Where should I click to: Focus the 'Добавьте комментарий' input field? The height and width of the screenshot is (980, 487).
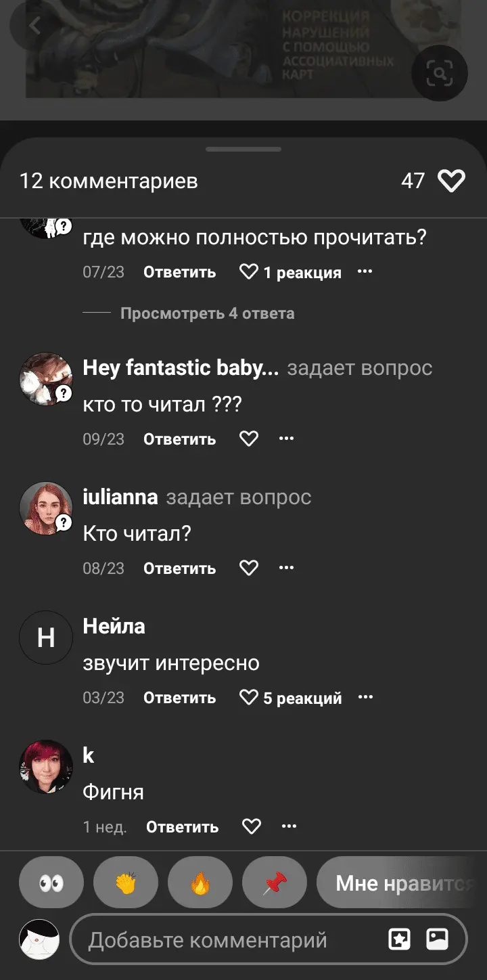click(x=223, y=939)
